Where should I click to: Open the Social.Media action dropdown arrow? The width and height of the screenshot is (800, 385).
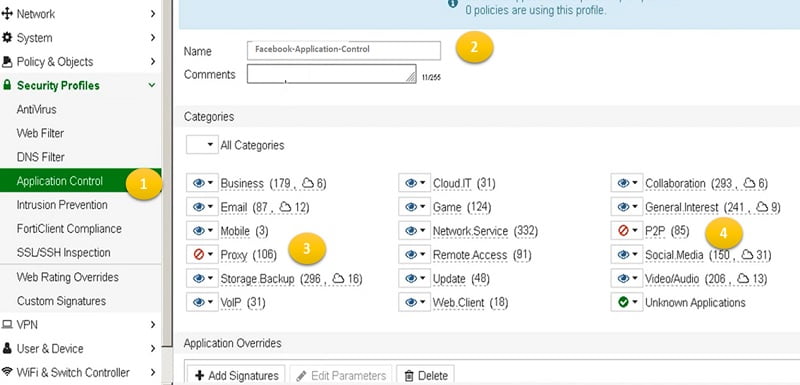click(x=635, y=254)
